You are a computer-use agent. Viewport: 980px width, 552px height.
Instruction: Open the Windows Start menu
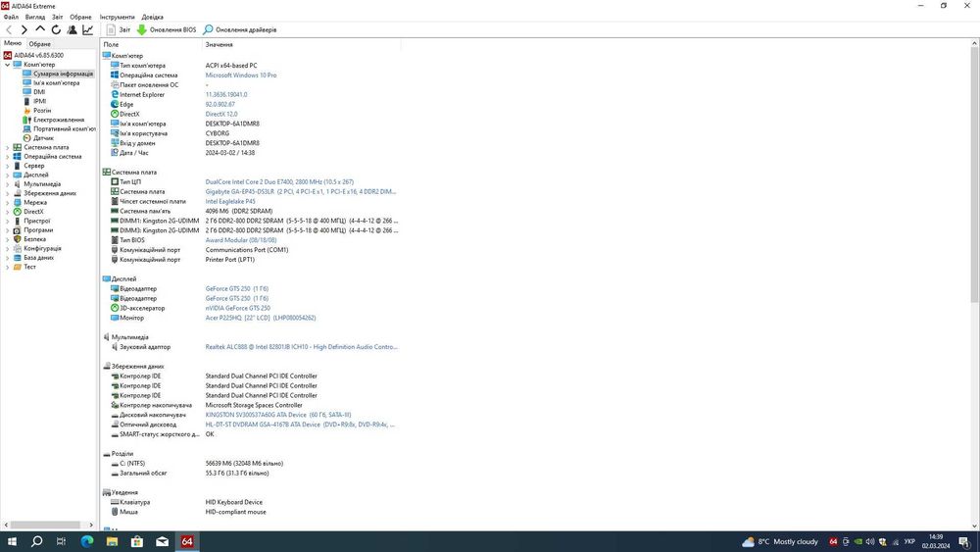click(12, 541)
